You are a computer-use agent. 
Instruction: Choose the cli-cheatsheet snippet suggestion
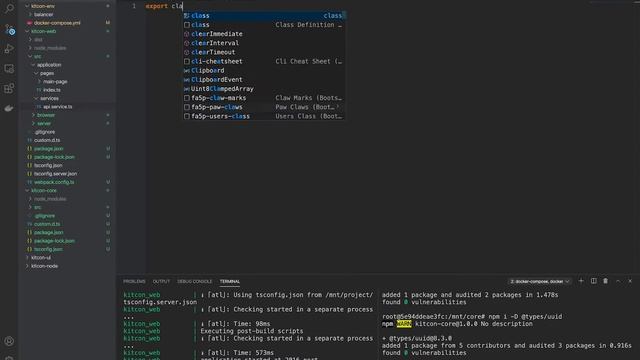coord(264,61)
